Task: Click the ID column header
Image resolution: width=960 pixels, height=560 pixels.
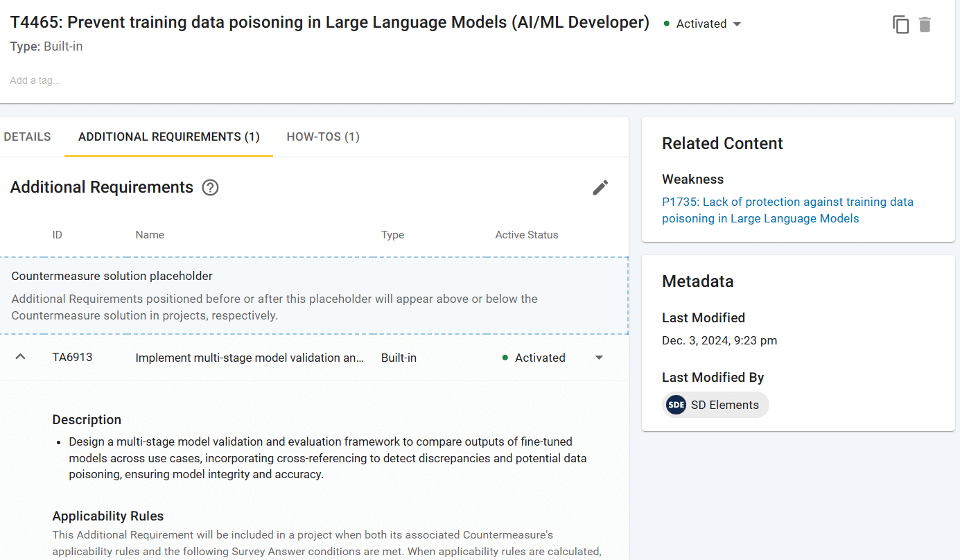Action: click(58, 235)
